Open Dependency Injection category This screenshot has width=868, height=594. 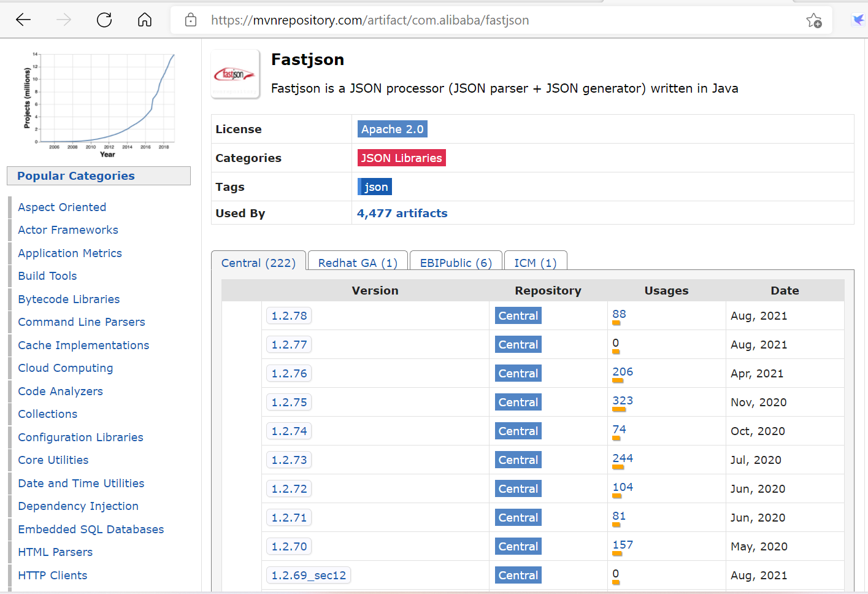click(x=79, y=506)
